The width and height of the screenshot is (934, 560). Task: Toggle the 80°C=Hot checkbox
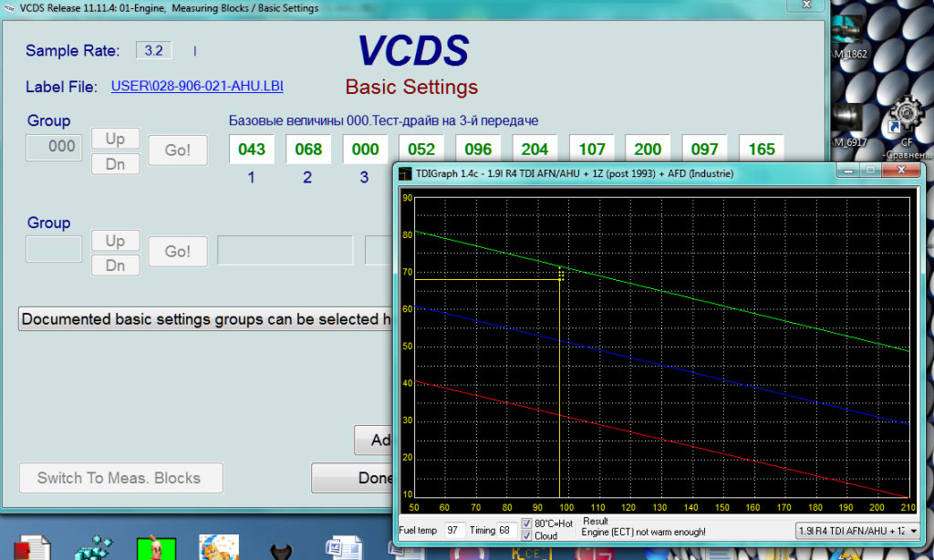[x=526, y=524]
